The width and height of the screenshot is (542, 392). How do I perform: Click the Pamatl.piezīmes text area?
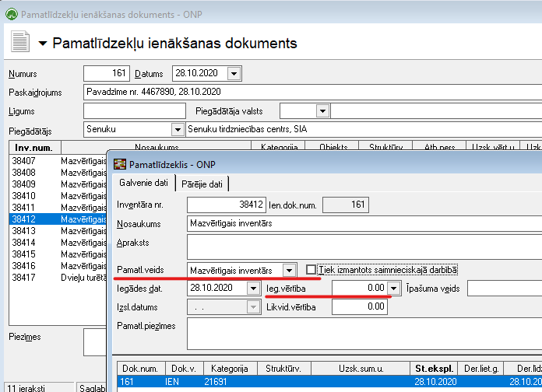(364, 334)
